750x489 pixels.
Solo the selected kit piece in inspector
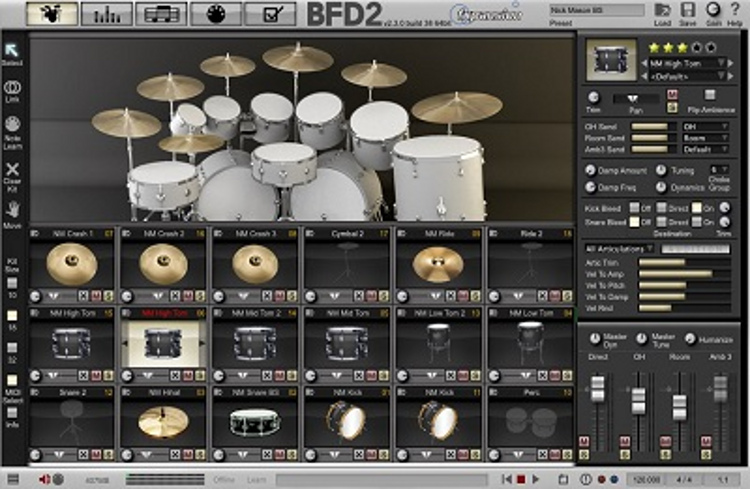coord(673,108)
